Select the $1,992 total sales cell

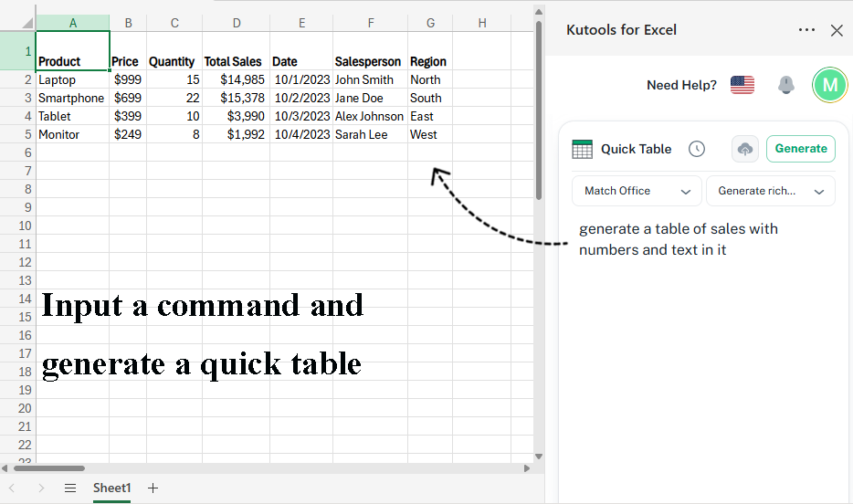click(x=237, y=134)
